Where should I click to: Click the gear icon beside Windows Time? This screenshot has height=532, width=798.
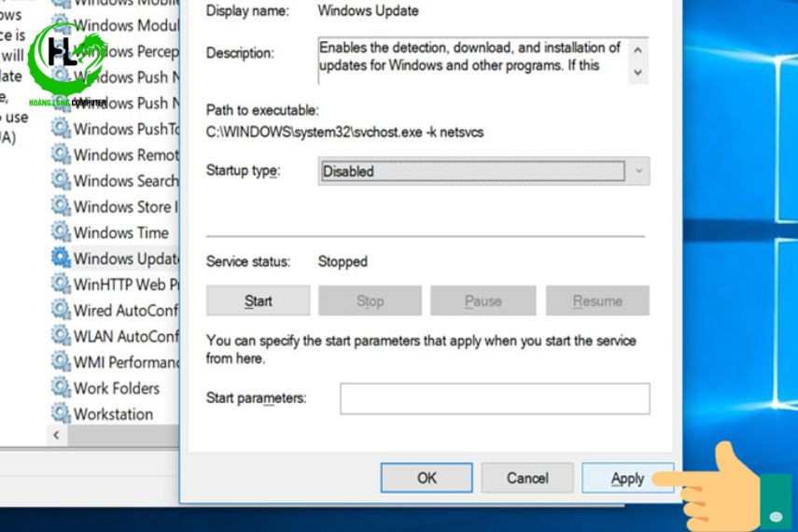(x=61, y=232)
